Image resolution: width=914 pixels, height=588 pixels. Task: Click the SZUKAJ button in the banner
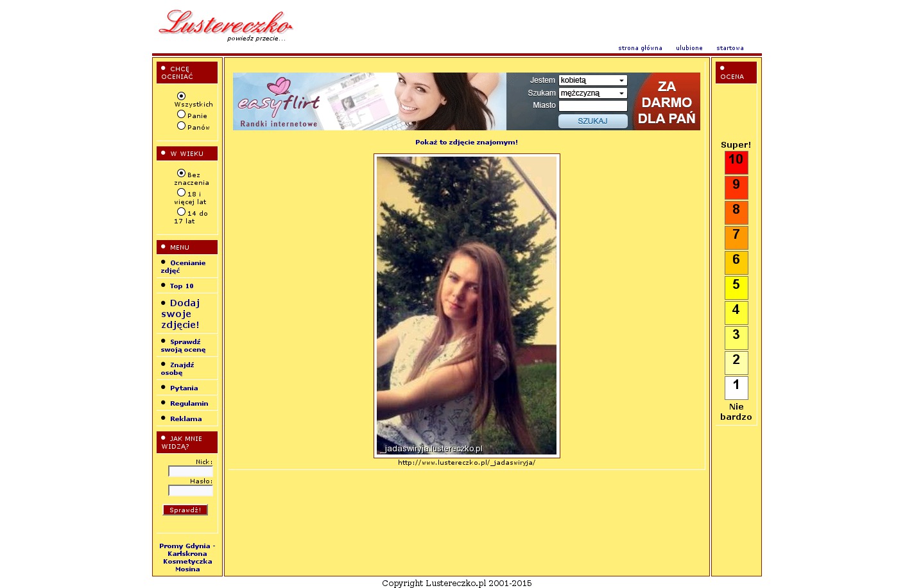coord(593,121)
